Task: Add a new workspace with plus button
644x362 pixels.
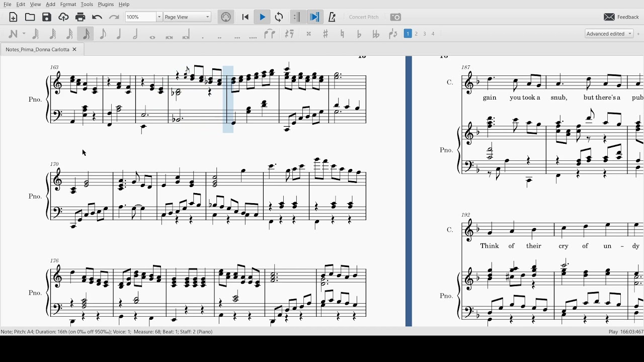Action: tap(638, 34)
